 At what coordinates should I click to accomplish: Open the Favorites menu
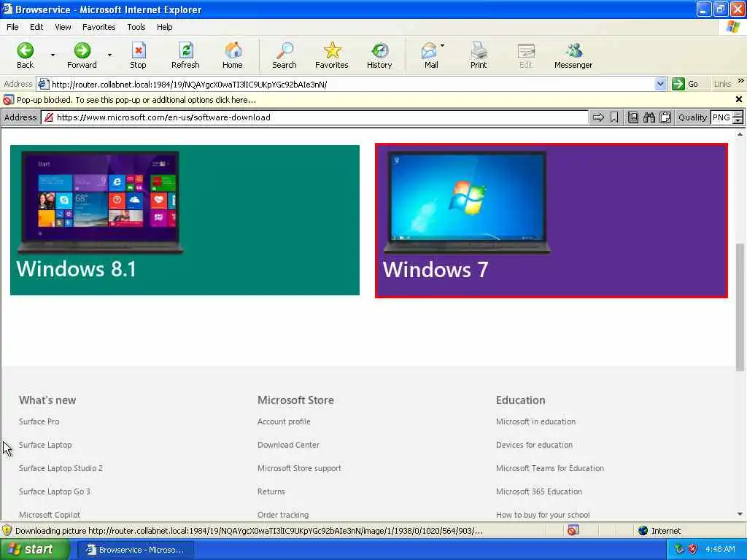tap(99, 27)
